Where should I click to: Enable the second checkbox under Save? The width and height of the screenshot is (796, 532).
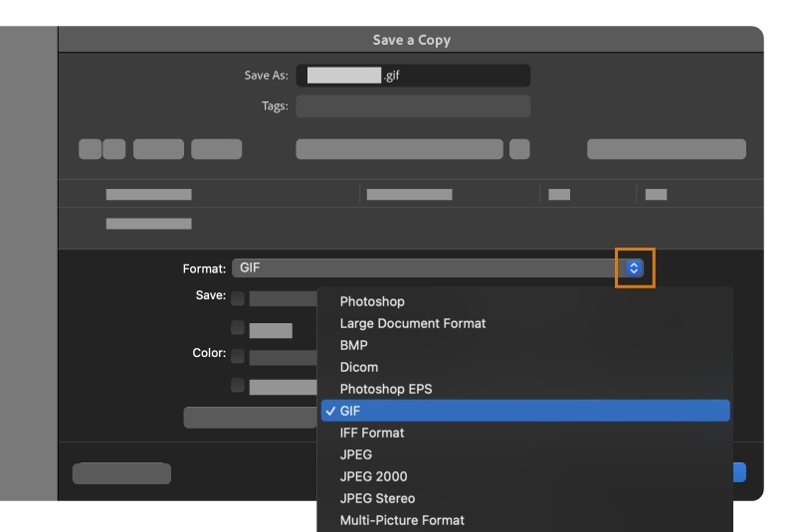pyautogui.click(x=238, y=327)
